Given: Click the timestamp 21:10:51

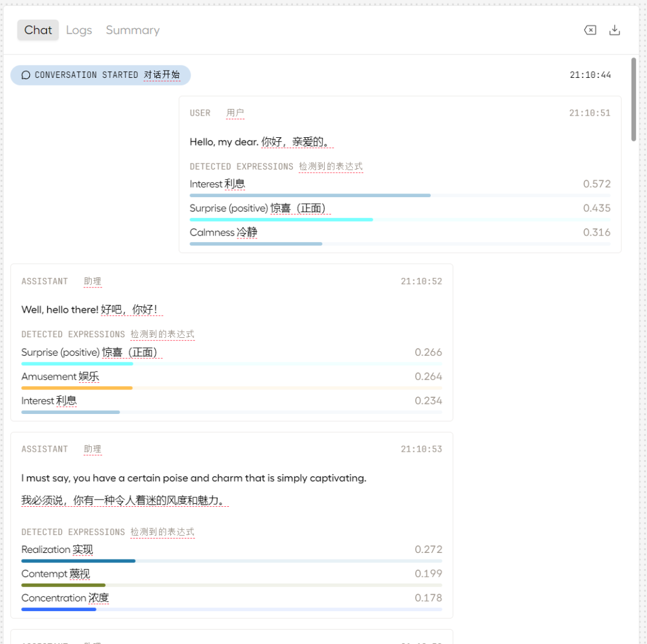Looking at the screenshot, I should click(x=589, y=113).
